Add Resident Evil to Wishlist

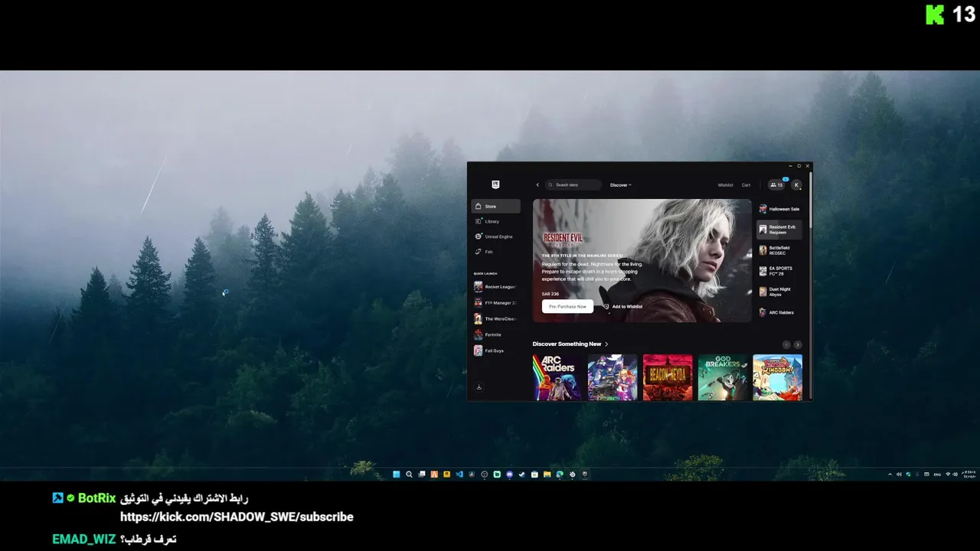tap(623, 306)
